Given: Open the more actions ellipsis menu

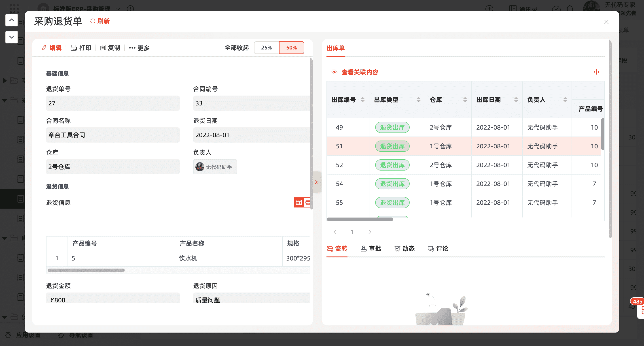Looking at the screenshot, I should pos(132,48).
